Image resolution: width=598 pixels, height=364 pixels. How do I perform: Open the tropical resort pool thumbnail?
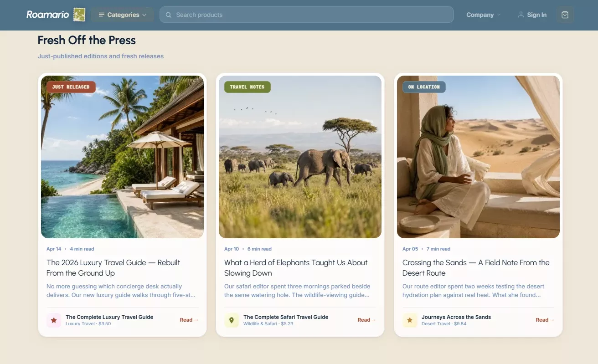[x=122, y=157]
